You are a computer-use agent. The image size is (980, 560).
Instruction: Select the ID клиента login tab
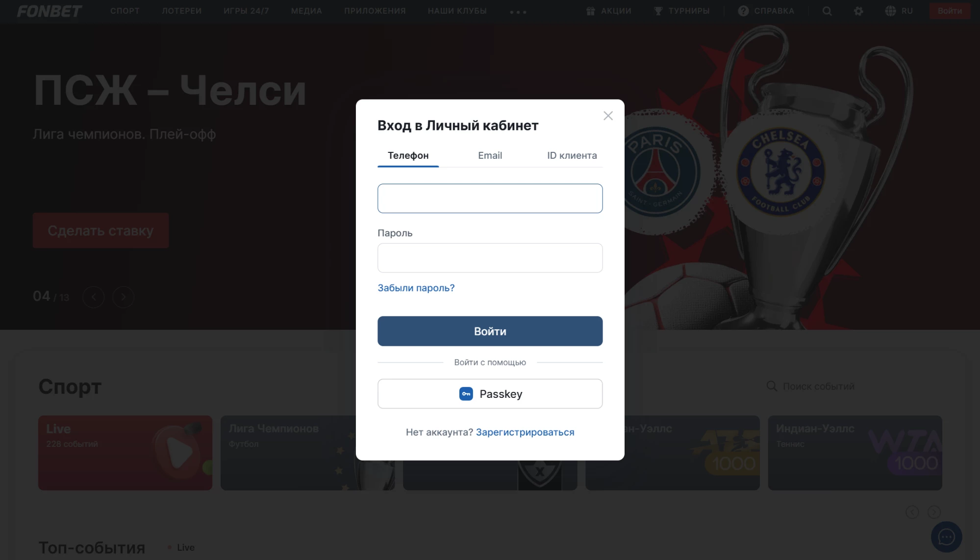click(572, 155)
